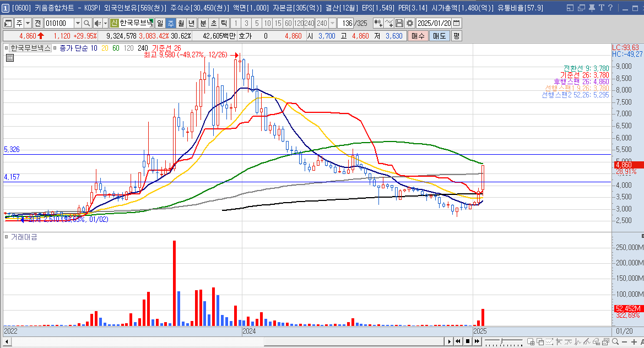This screenshot has height=348, width=644.
Task: Click the date field 2025/01/20
Action: [434, 23]
